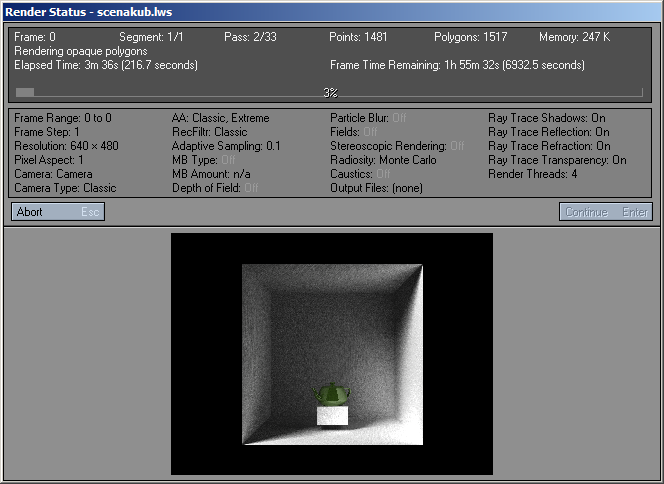664x484 pixels.
Task: Click the Ray Trace Transparency: On label
Action: (x=557, y=160)
